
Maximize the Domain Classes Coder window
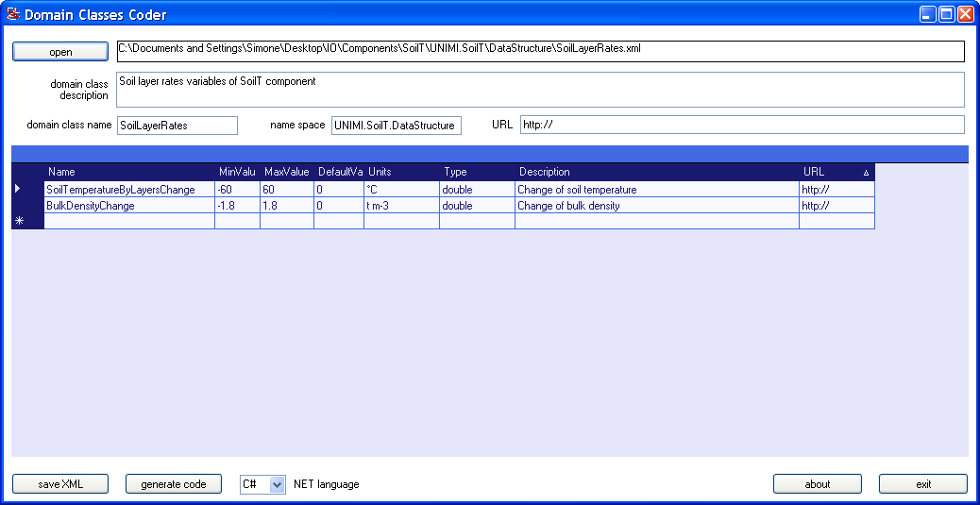[946, 14]
